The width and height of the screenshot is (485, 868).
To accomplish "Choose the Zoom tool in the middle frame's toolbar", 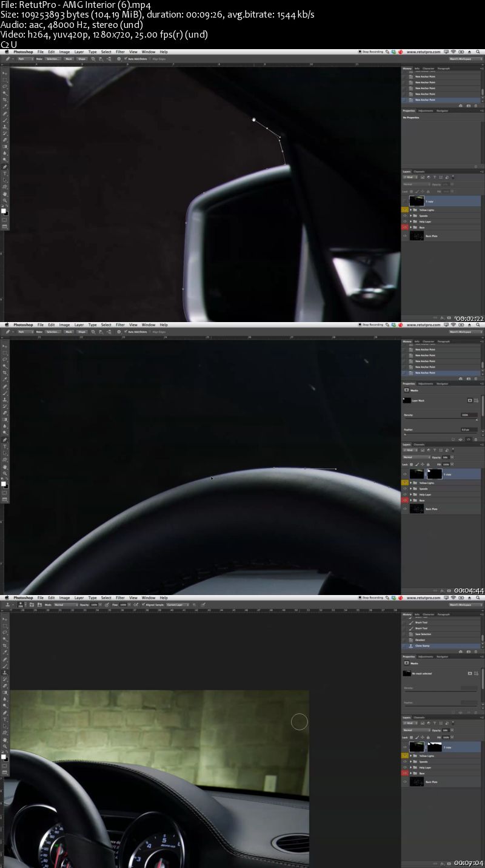I will [x=5, y=474].
